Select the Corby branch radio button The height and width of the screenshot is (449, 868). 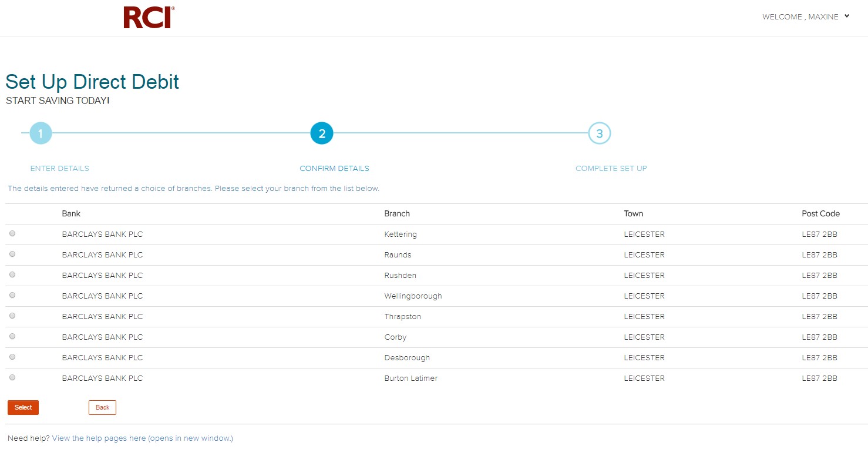tap(12, 337)
